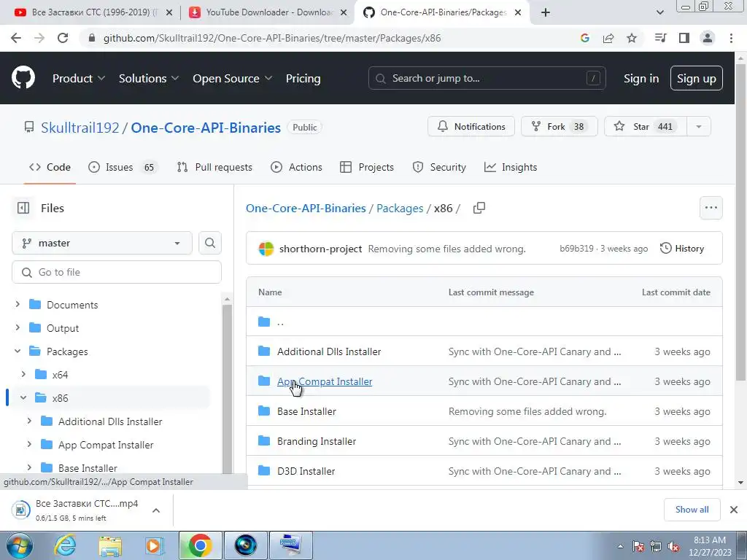Reload the page with the refresh icon
This screenshot has height=560, width=747.
[63, 38]
